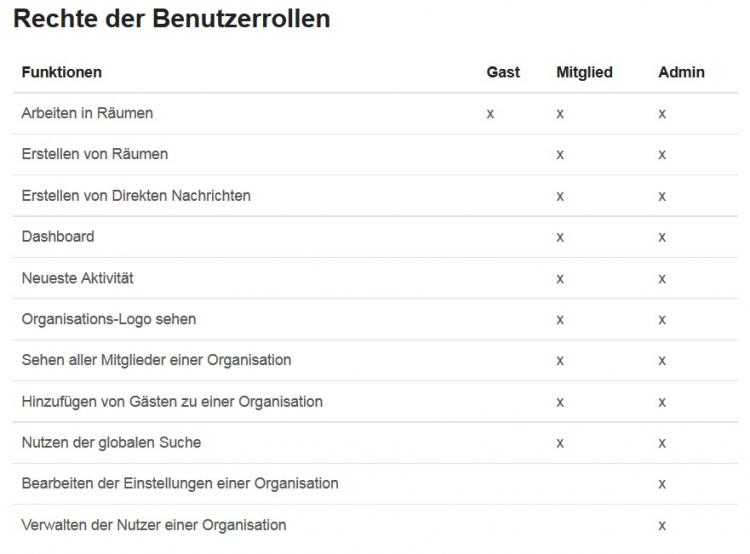Click Admin x mark in 'Dashboard' row
Viewport: 750px width, 554px height.
click(662, 237)
